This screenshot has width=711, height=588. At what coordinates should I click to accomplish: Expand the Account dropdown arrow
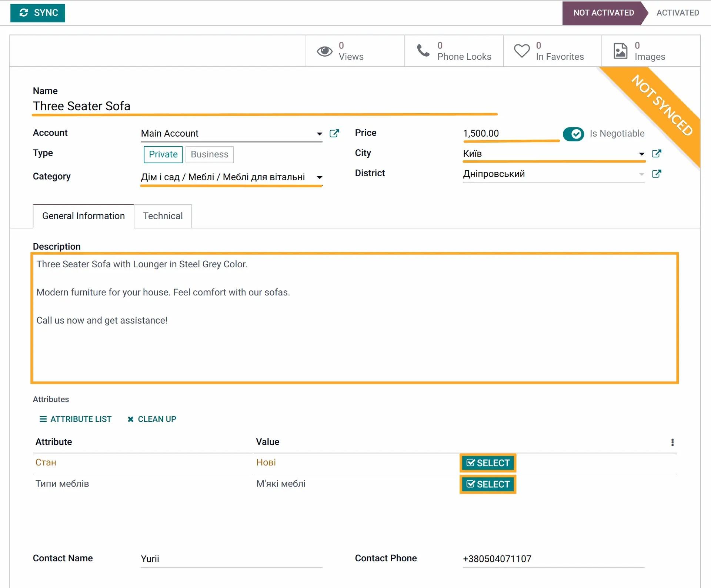[x=319, y=134]
